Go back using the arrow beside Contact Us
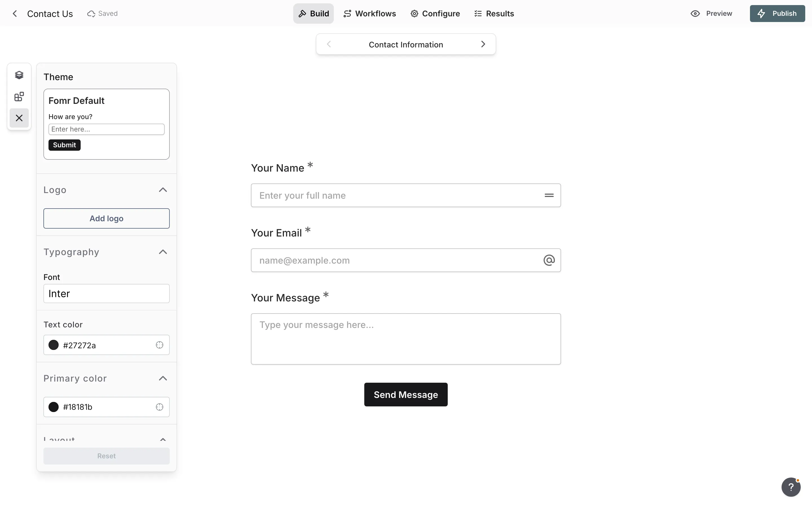The image size is (812, 508). point(15,14)
